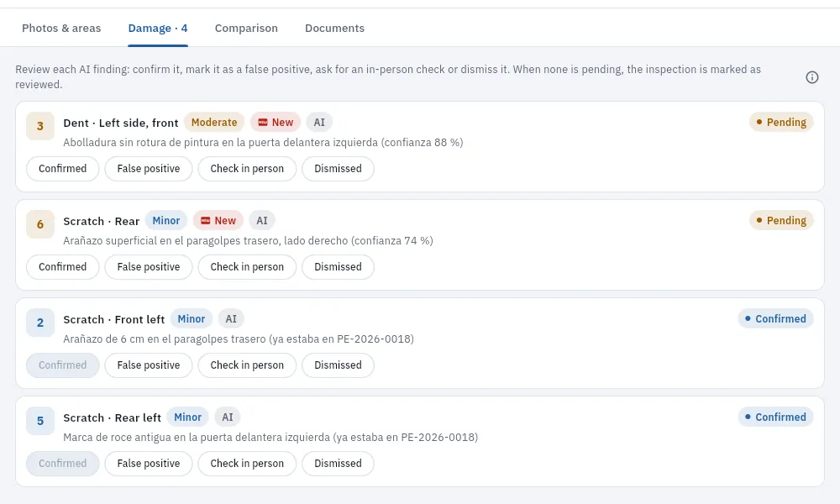
Task: Click Confirmed status badge on Rear left card
Action: 775,417
